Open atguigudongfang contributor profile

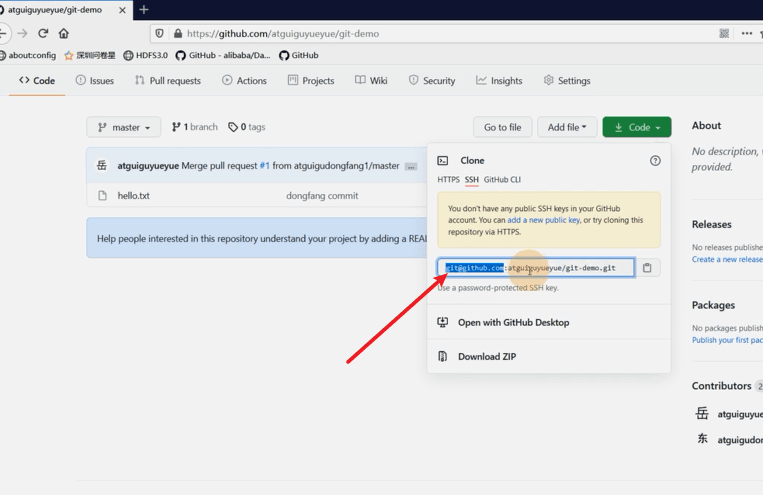[x=740, y=440]
